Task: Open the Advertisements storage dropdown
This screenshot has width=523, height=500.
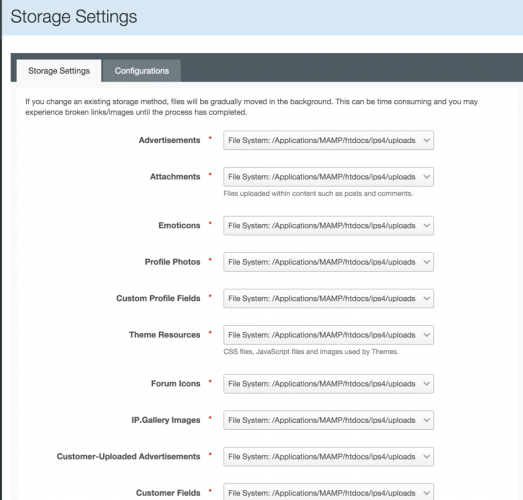Action: [x=329, y=140]
